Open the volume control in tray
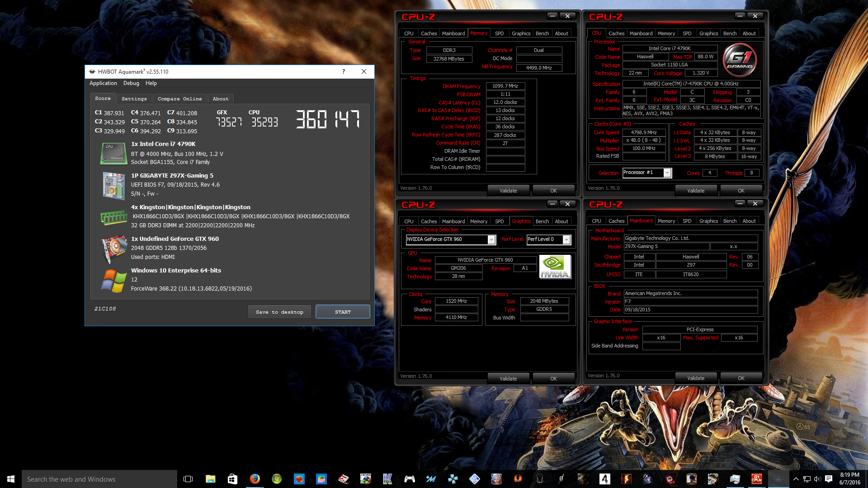The image size is (868, 488). 817,479
